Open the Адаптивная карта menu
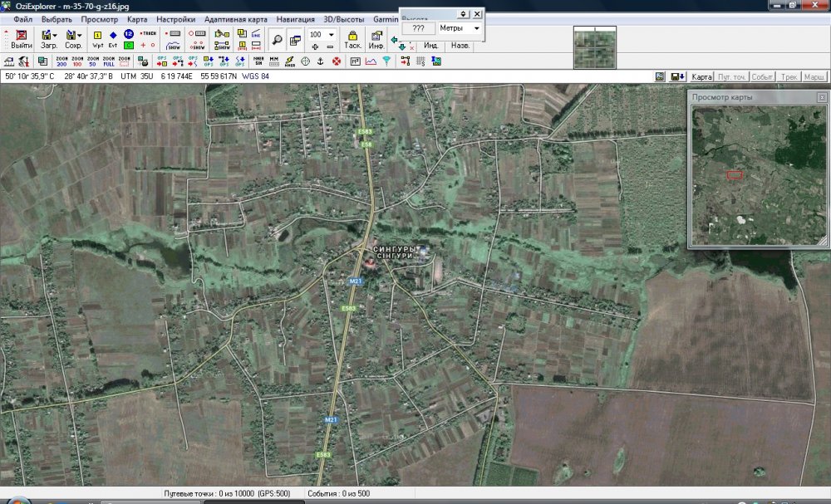This screenshot has width=831, height=504. [236, 19]
